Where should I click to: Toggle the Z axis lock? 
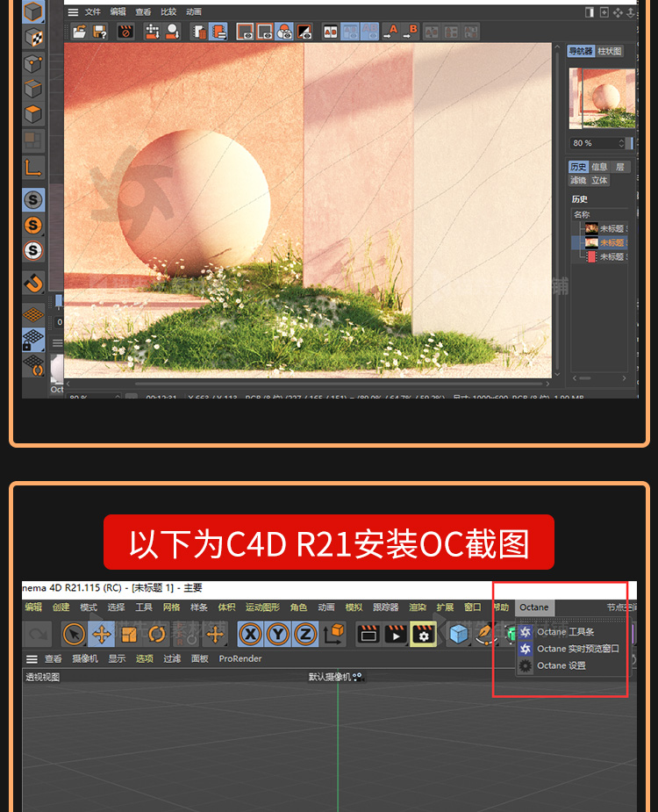coord(305,634)
